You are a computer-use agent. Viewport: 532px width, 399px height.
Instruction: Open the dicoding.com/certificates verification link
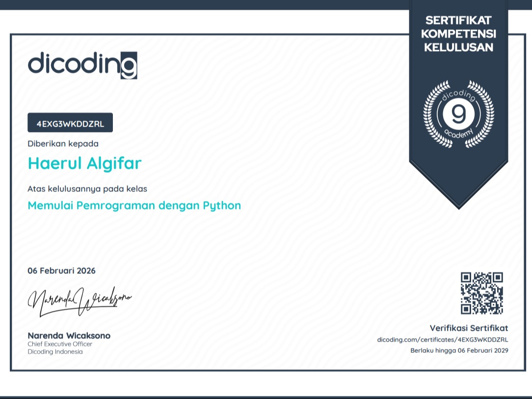coord(442,339)
